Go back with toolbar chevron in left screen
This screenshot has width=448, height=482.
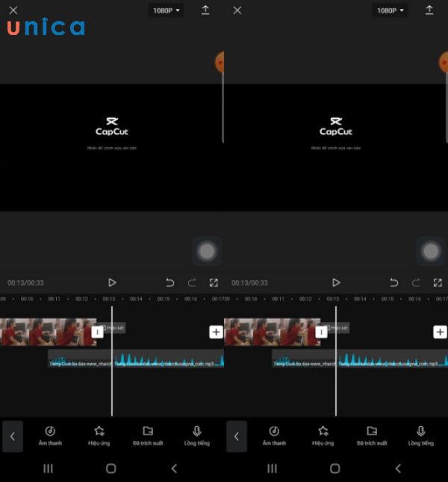click(13, 436)
